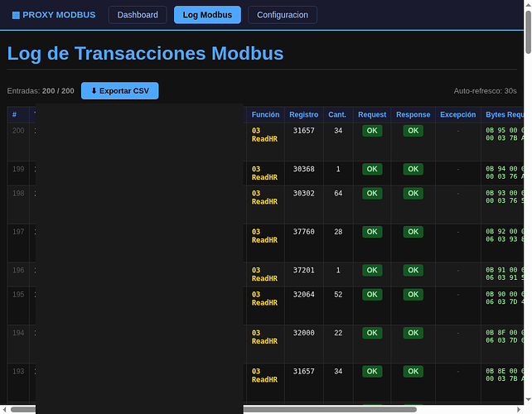Open the Dashboard tab
The height and width of the screenshot is (414, 532).
tap(138, 15)
